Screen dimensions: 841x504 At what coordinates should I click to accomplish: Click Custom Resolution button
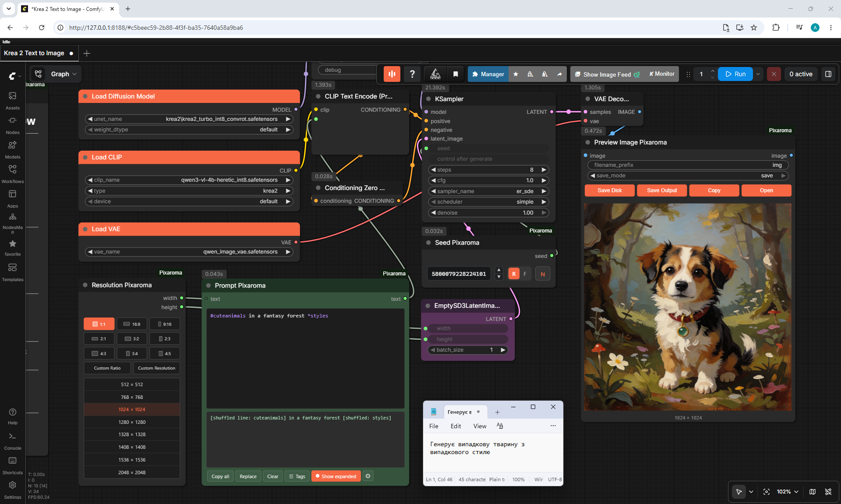(x=156, y=368)
